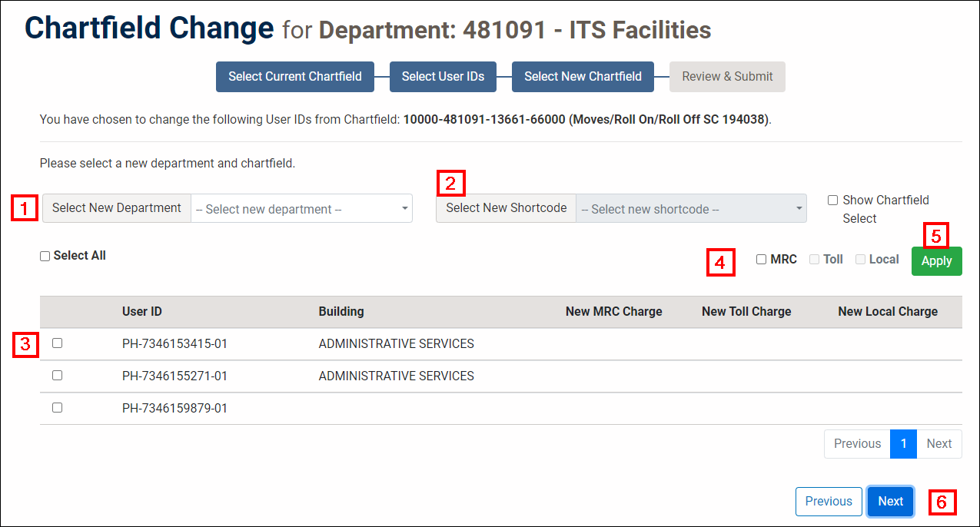Open the Select User IDs step
Screen dimensions: 980x527
point(443,76)
